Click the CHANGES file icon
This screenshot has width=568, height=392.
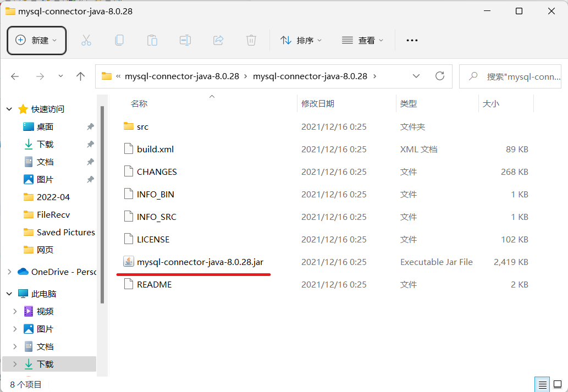(129, 172)
